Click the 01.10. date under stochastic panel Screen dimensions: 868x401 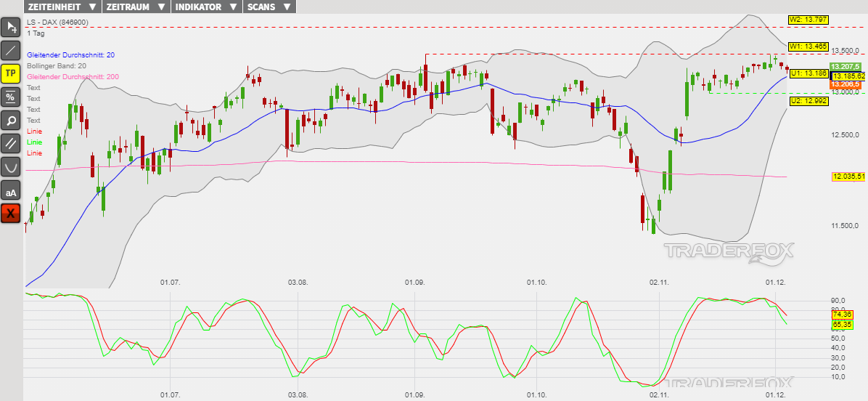coord(536,395)
